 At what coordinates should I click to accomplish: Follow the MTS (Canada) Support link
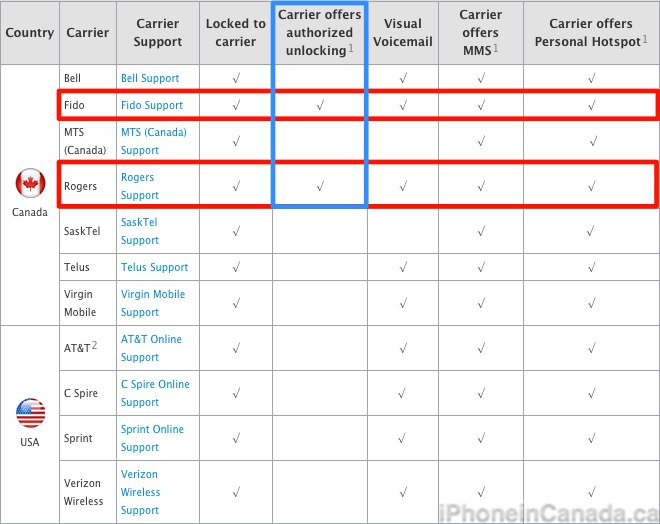(x=154, y=141)
